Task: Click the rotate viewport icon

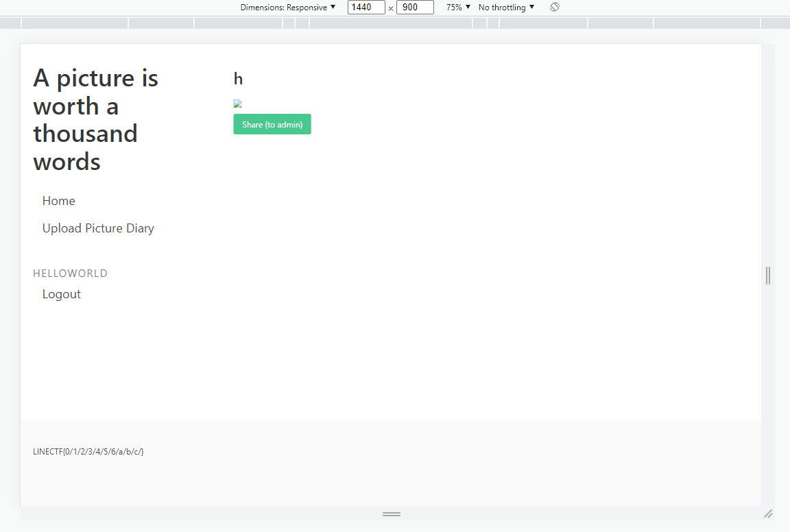Action: tap(555, 7)
